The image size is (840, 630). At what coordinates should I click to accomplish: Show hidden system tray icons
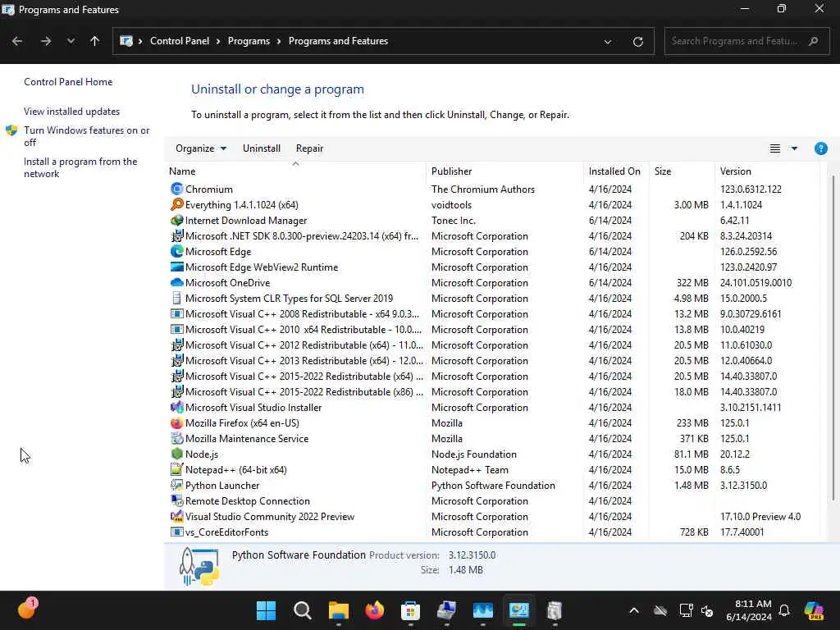click(x=634, y=610)
